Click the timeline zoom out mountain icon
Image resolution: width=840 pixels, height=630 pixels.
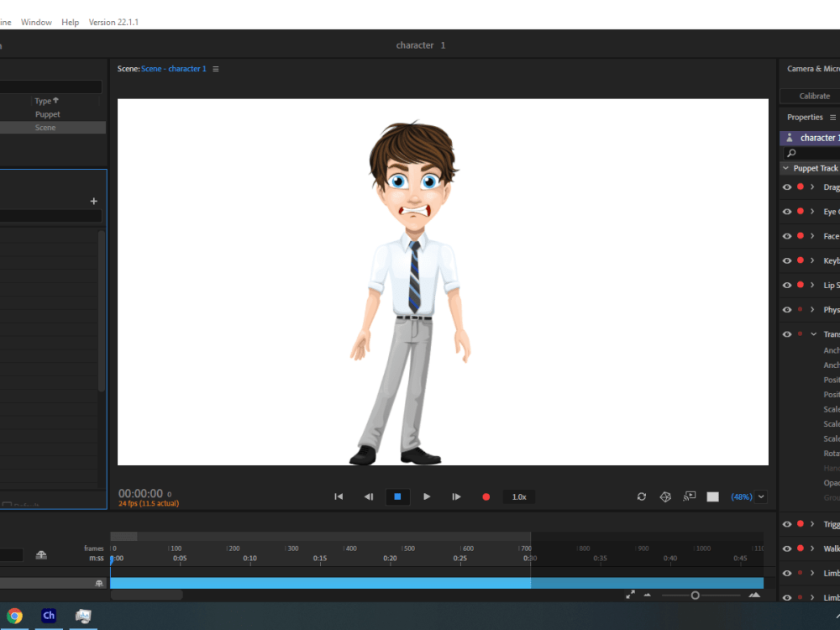click(647, 596)
